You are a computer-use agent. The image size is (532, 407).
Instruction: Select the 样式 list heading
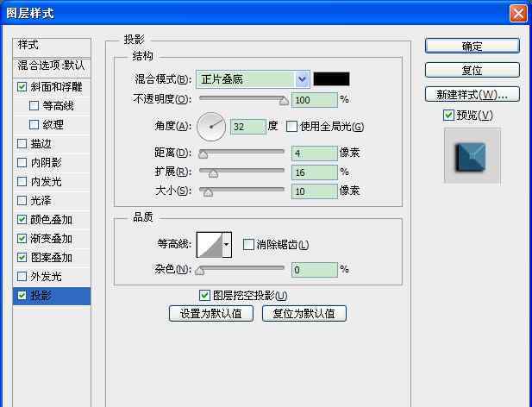(x=52, y=47)
